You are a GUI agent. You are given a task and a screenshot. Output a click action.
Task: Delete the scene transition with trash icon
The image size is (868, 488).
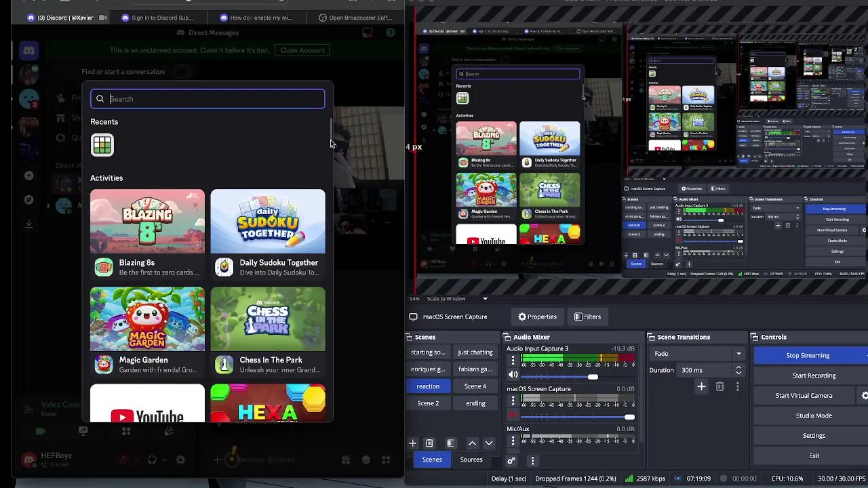719,387
